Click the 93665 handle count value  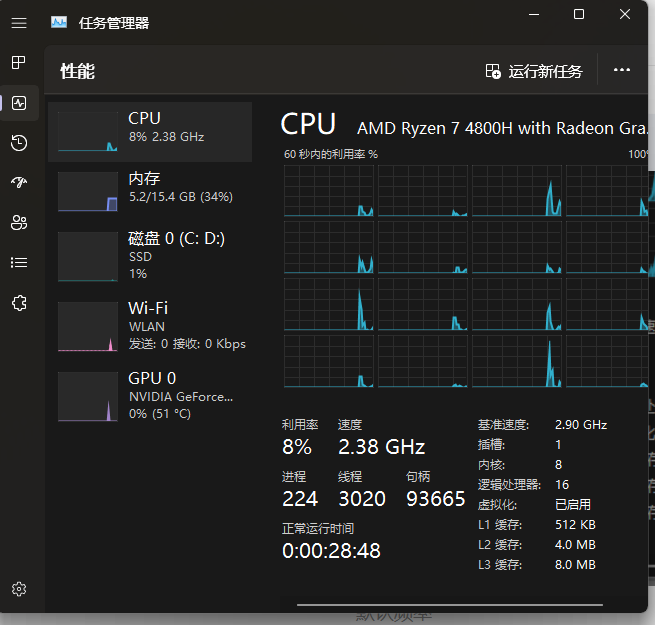[435, 499]
